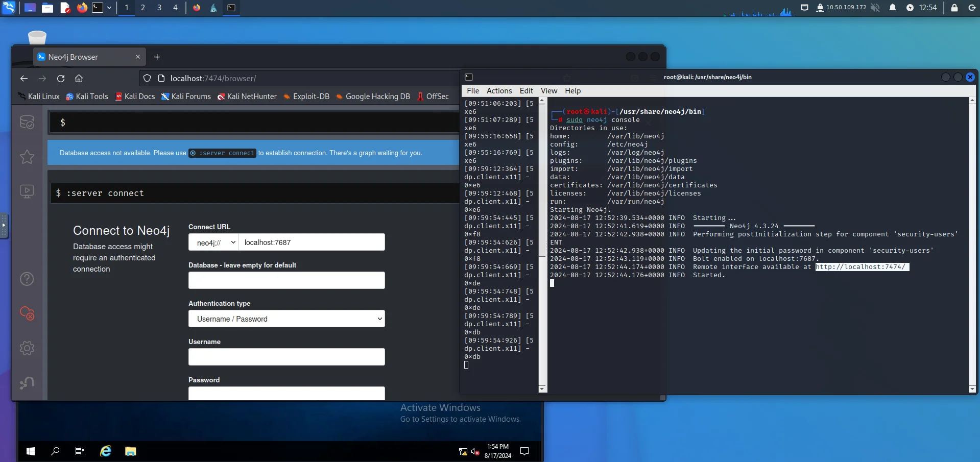Click the Username input field
The height and width of the screenshot is (462, 980).
(x=286, y=357)
